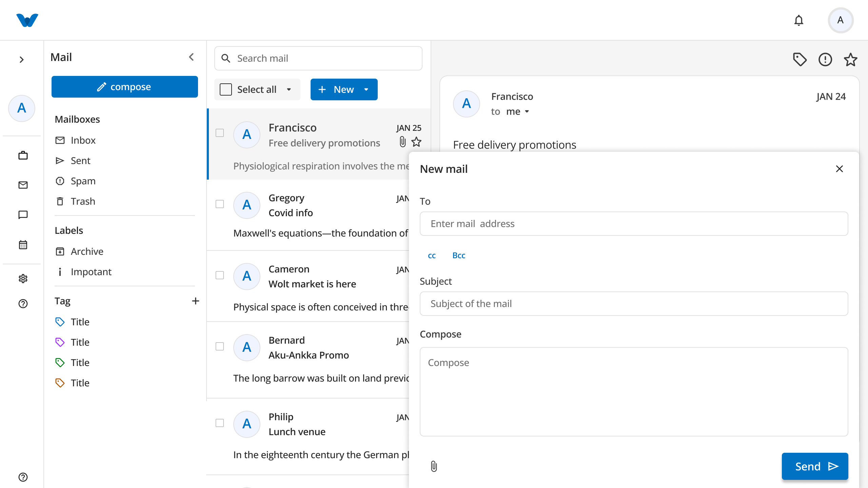Collapse the Mail panel chevron

(x=192, y=57)
